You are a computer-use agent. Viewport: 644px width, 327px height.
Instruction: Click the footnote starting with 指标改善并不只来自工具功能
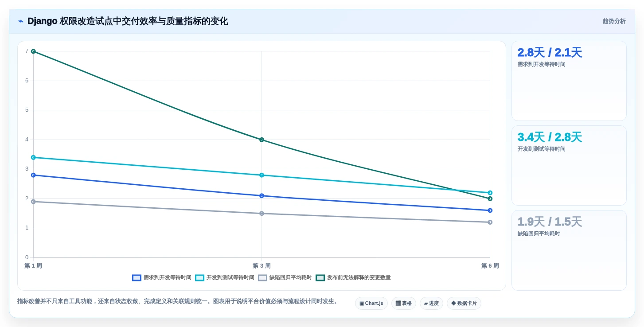pos(179,301)
